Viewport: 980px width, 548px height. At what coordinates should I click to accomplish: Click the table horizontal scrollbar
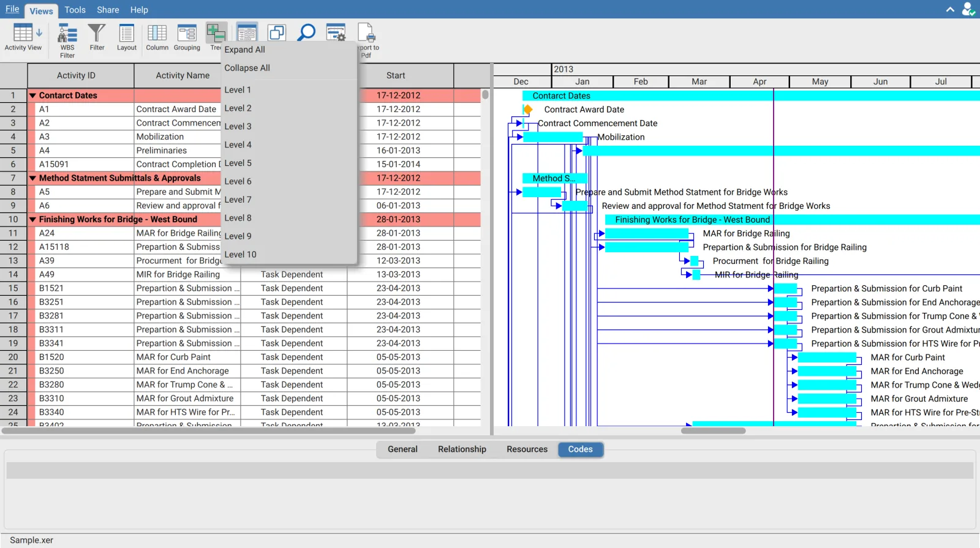[208, 430]
